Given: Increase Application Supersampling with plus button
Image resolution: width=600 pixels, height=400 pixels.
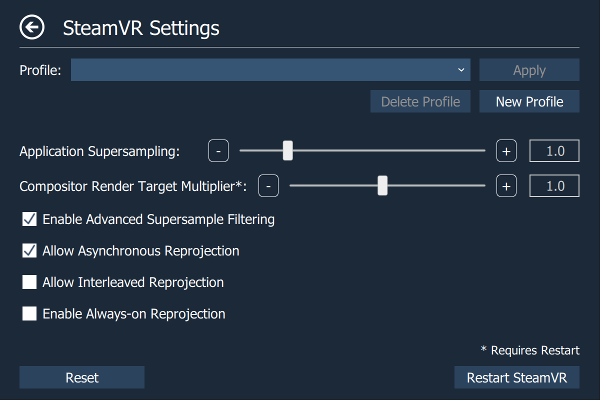Looking at the screenshot, I should click(506, 151).
